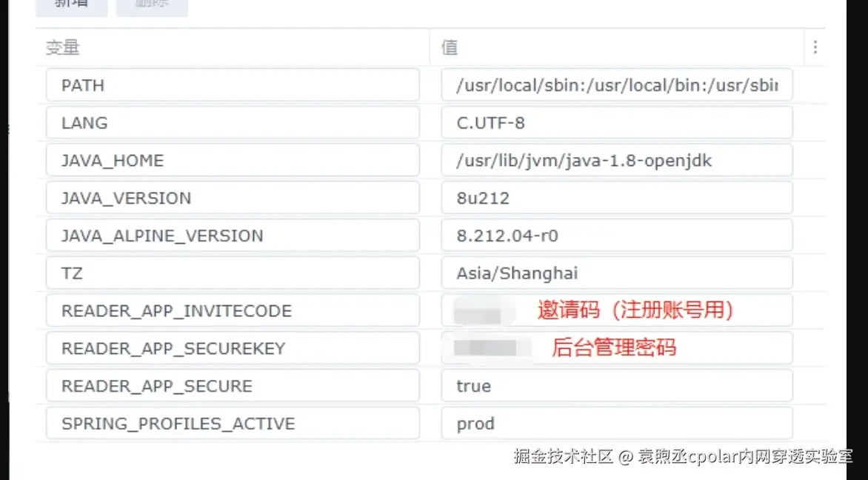The height and width of the screenshot is (480, 868).
Task: Open the column options three-dot menu
Action: (x=815, y=47)
